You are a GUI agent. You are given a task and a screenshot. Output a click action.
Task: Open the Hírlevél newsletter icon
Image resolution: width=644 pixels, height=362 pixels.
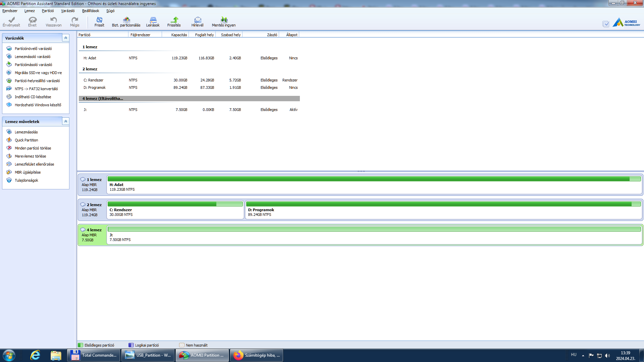coord(198,21)
